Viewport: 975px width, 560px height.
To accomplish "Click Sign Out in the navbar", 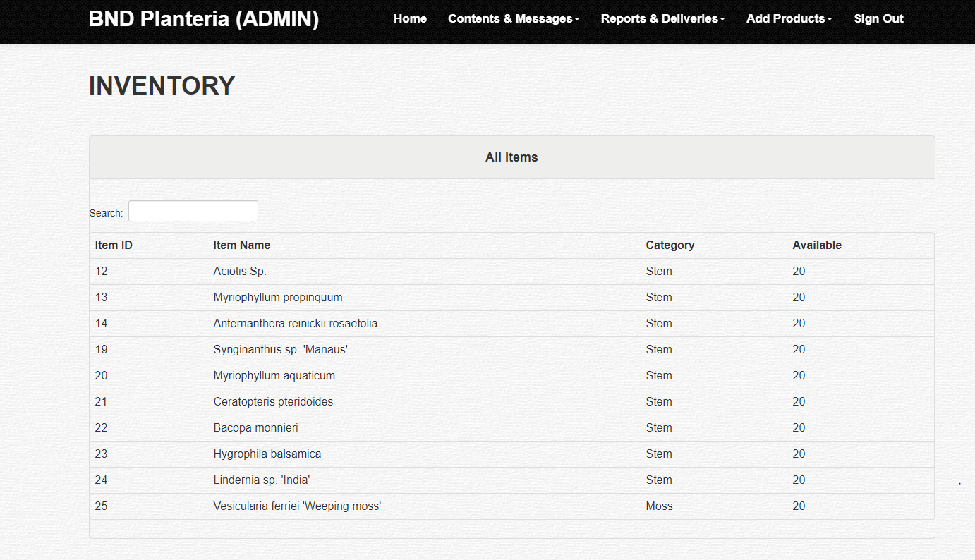I will [x=878, y=19].
